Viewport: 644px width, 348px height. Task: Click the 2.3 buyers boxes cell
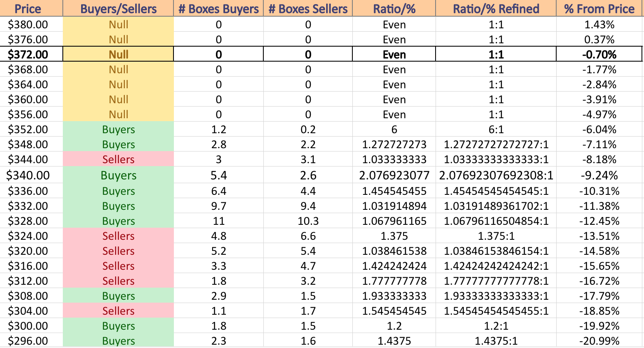[218, 341]
